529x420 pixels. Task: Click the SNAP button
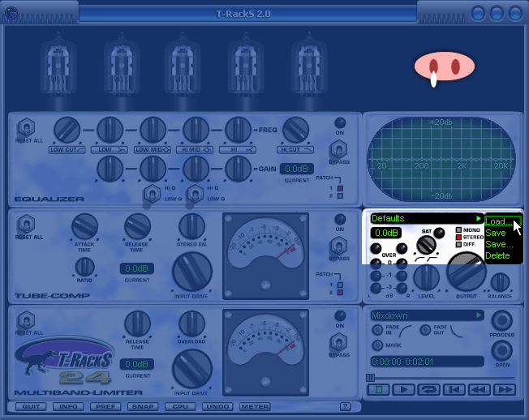point(143,406)
